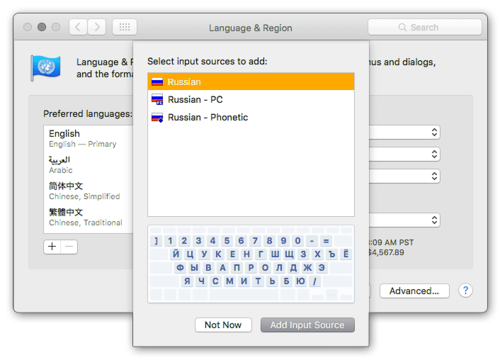500x360 pixels.
Task: Click the Ё key on keyboard preview
Action: (346, 254)
